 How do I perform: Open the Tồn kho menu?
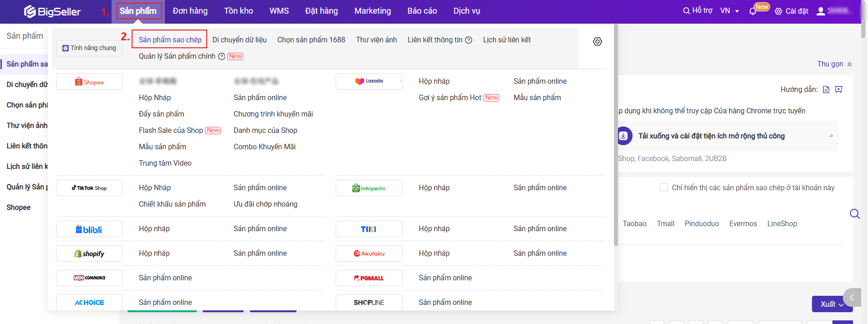tap(238, 11)
